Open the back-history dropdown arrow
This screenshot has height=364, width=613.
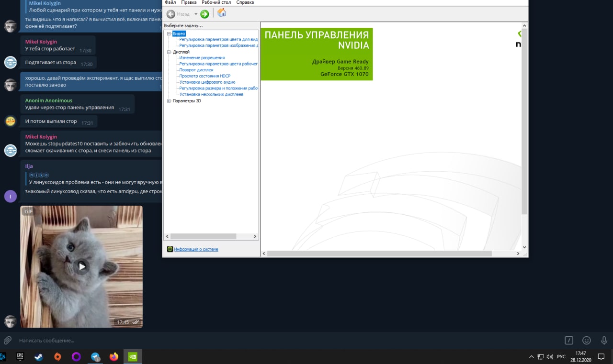196,14
